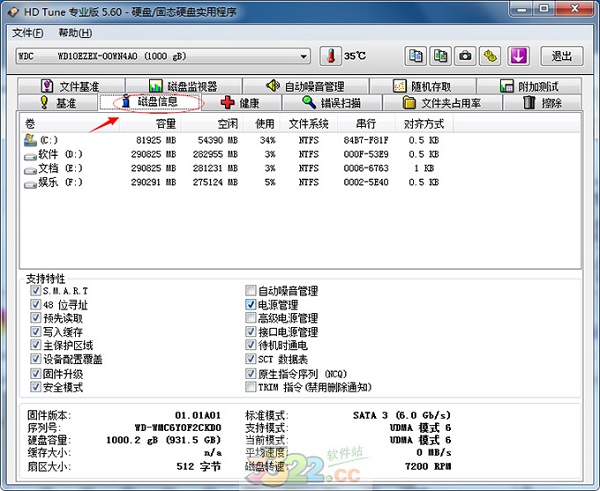
Task: Open the WDC hard drive selection dropdown
Action: (x=303, y=56)
